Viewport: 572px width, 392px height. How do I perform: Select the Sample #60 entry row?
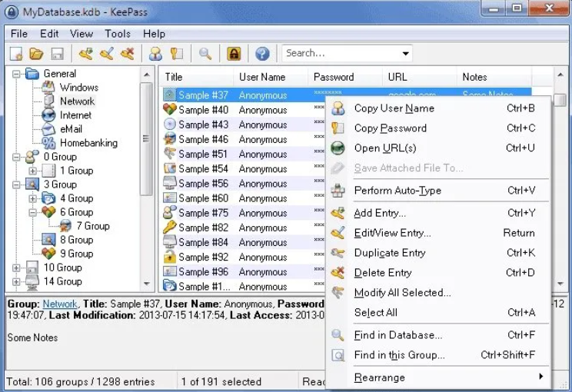[244, 198]
